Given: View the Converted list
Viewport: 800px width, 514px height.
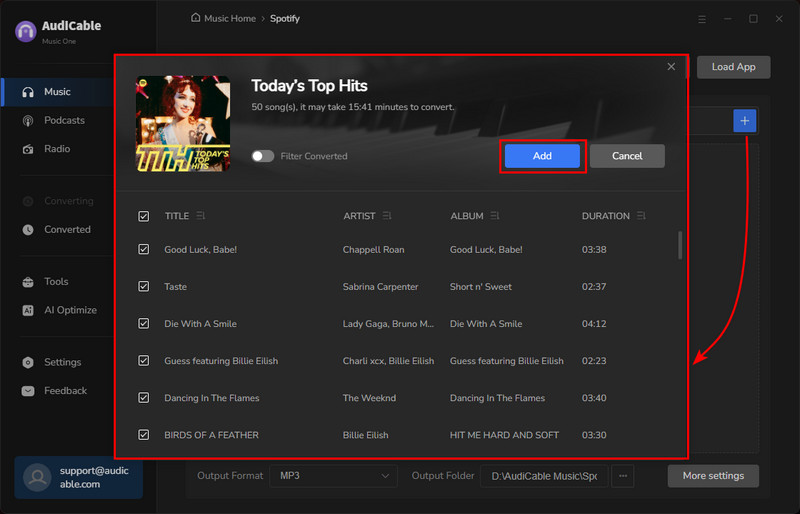Looking at the screenshot, I should coord(67,230).
